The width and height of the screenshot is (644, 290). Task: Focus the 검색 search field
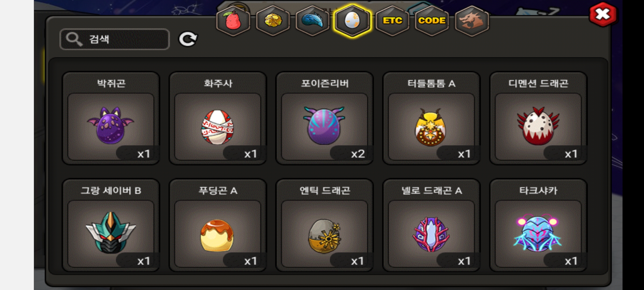pos(115,39)
